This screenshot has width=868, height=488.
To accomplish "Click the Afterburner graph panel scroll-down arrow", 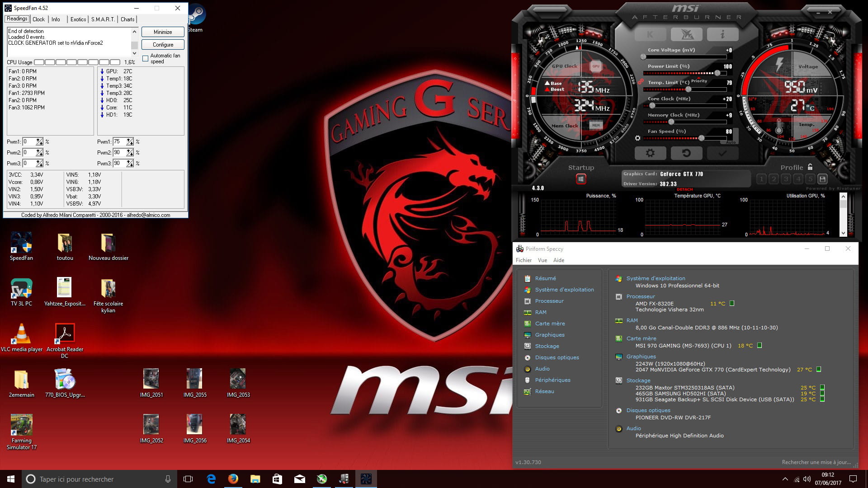I will (x=843, y=233).
